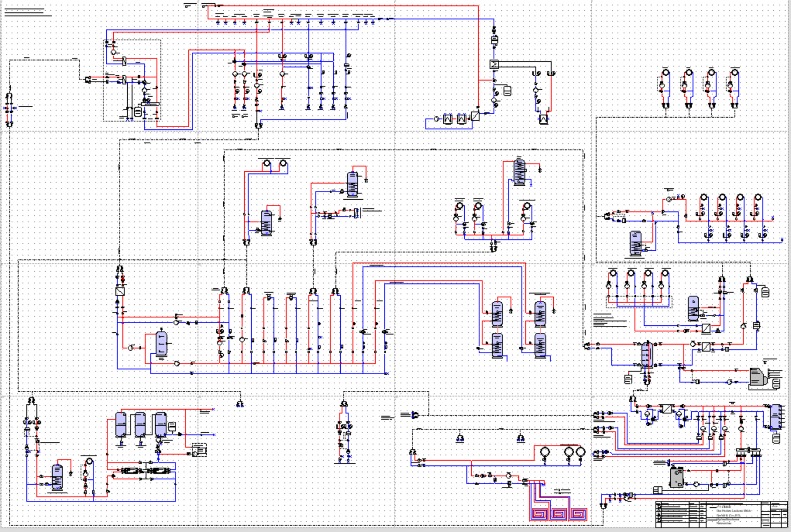Click the small coil tank in bottom-left corner
The height and width of the screenshot is (532, 791).
pos(57,478)
